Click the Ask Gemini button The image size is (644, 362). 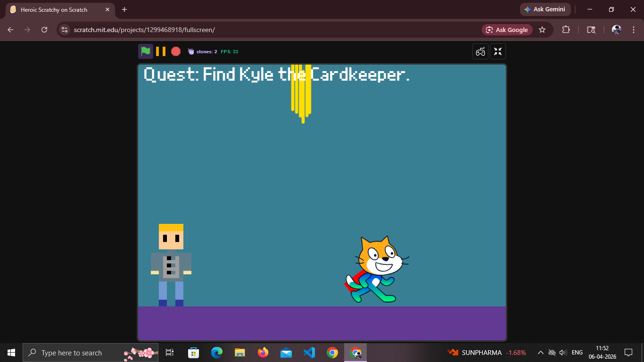point(545,9)
